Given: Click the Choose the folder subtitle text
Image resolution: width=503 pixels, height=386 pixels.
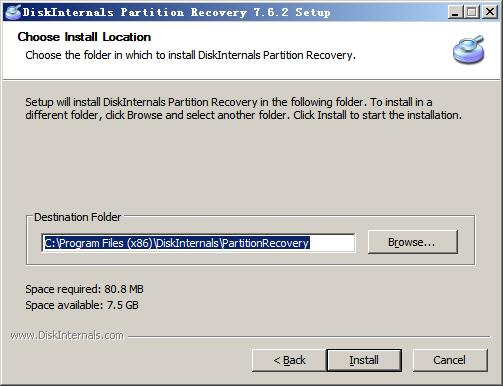Looking at the screenshot, I should (x=190, y=55).
